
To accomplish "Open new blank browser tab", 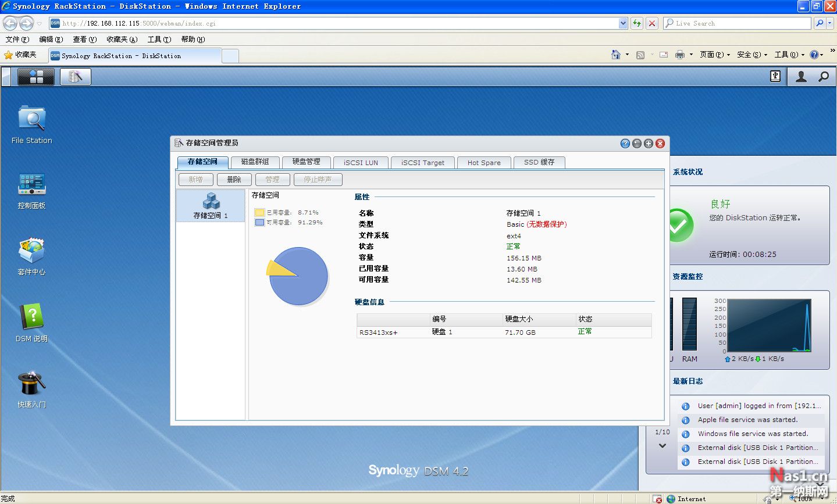I will point(230,56).
